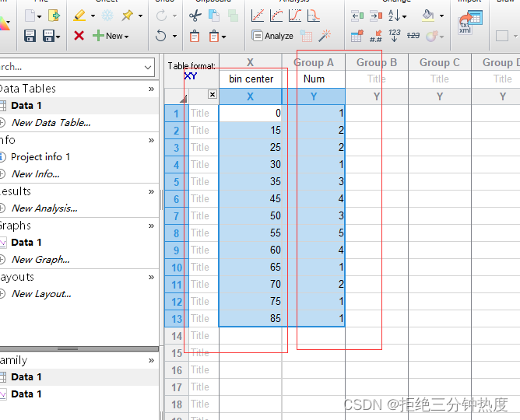Click the Analyze button

pyautogui.click(x=272, y=36)
